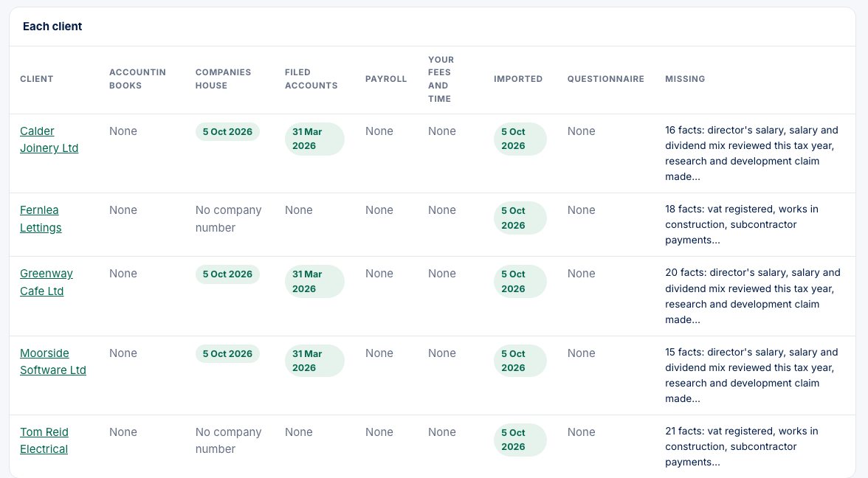Click the Missing column header

tap(685, 78)
